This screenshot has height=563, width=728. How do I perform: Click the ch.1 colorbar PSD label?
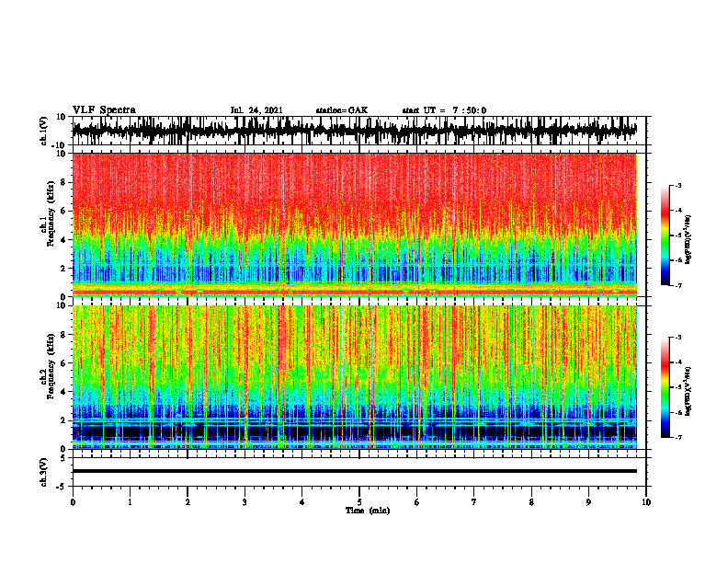point(688,240)
